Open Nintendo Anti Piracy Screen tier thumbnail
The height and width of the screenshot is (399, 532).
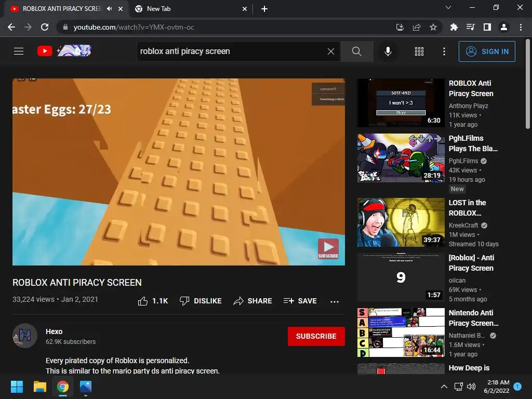point(401,332)
